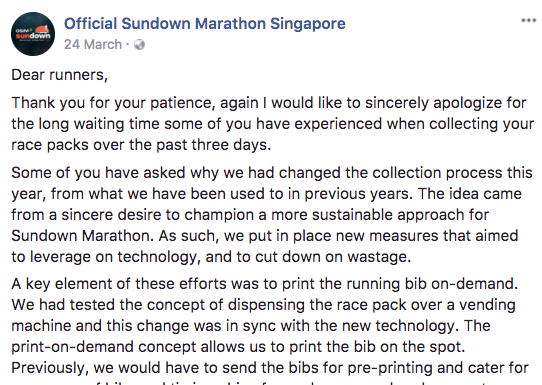
Task: Click the line starting 'Previously, we would have'
Action: click(270, 368)
